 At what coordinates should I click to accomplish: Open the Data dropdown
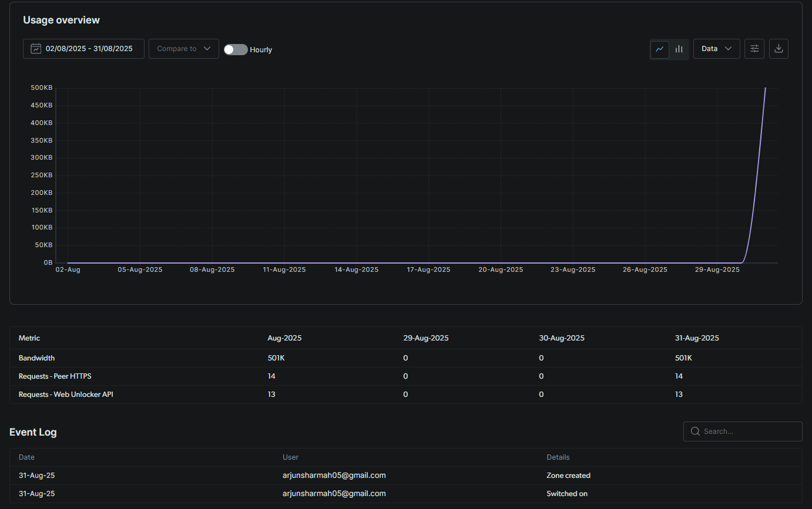tap(717, 49)
